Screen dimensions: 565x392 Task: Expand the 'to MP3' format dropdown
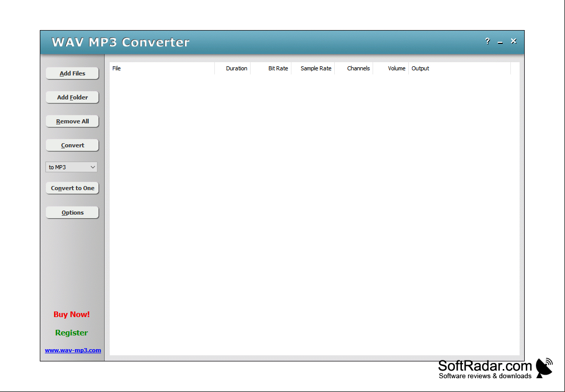tap(71, 167)
